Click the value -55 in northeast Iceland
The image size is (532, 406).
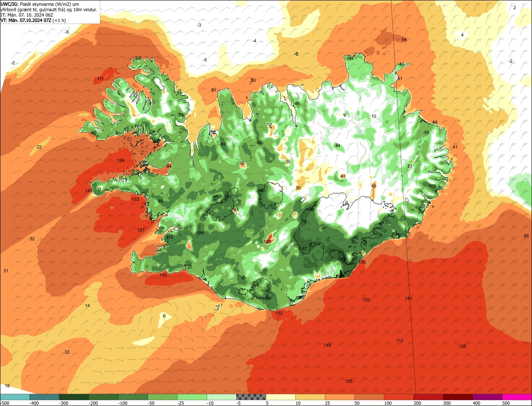click(x=426, y=132)
